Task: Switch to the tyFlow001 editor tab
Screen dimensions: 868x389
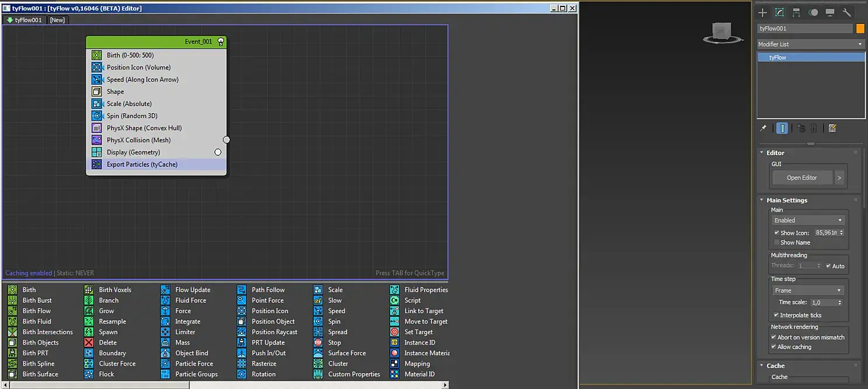Action: 24,20
